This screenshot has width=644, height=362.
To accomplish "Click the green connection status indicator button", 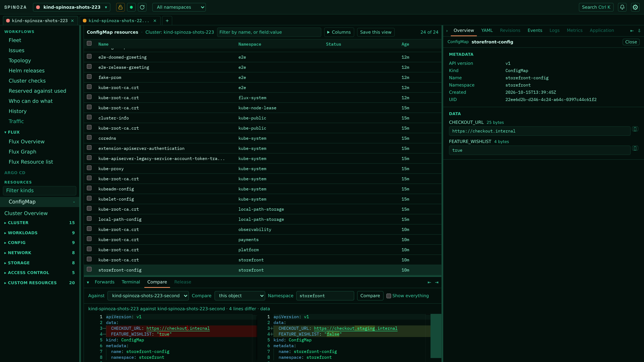I will click(x=131, y=7).
